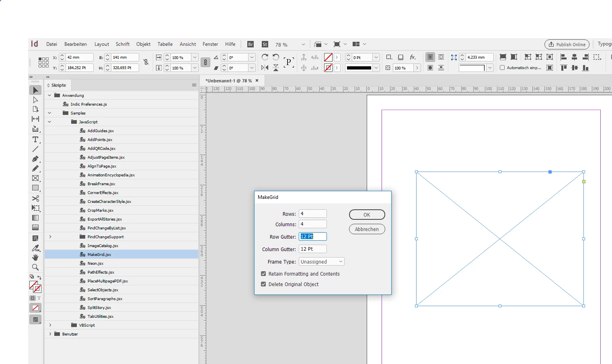
Task: Click the fill color swatch in control bar
Action: coord(328,57)
